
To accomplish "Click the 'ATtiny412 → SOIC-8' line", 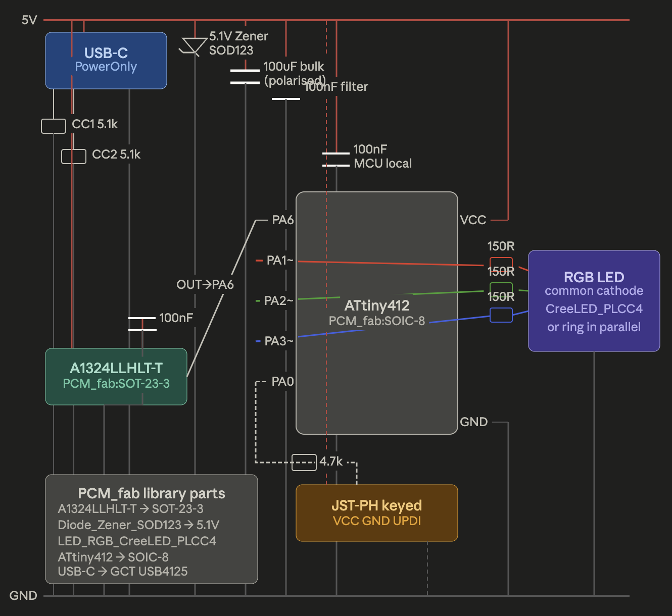I will pos(113,557).
